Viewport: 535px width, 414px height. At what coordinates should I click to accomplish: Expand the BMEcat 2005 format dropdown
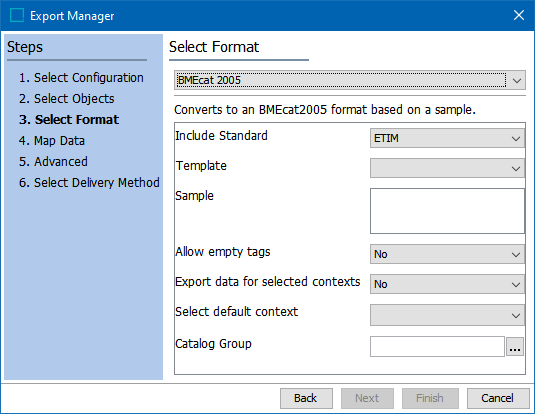tap(350, 80)
